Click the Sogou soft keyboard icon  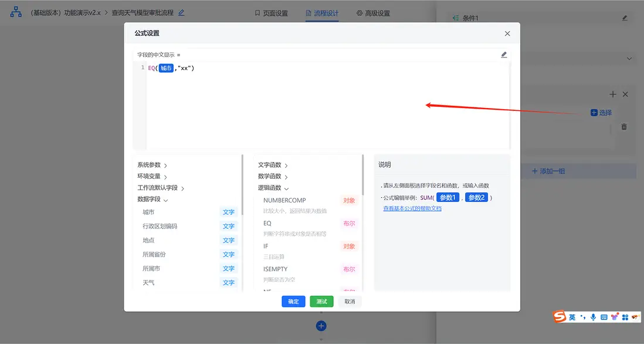(x=604, y=317)
